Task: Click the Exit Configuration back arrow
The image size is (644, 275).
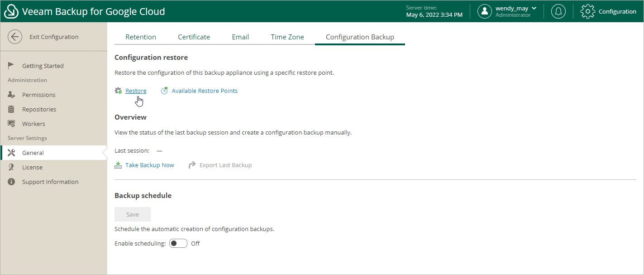Action: tap(15, 37)
